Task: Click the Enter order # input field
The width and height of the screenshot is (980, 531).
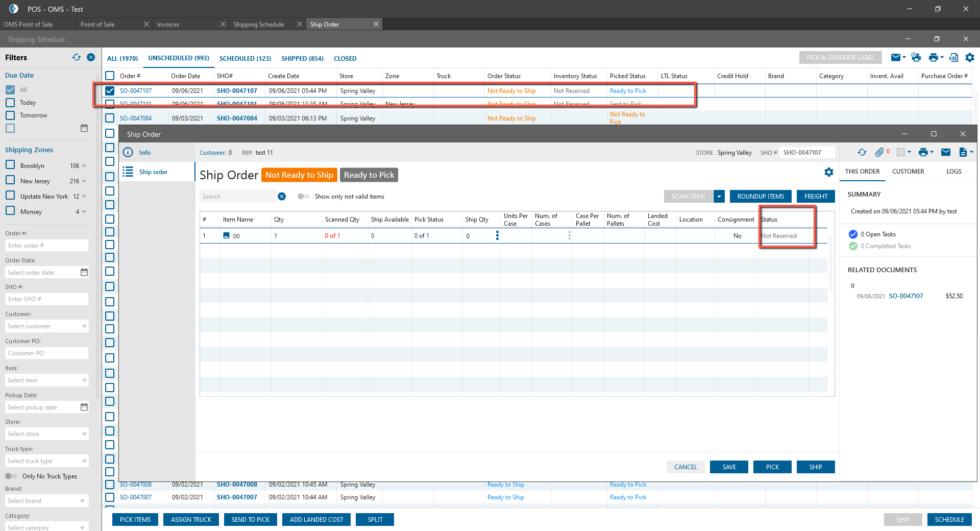Action: tap(46, 246)
